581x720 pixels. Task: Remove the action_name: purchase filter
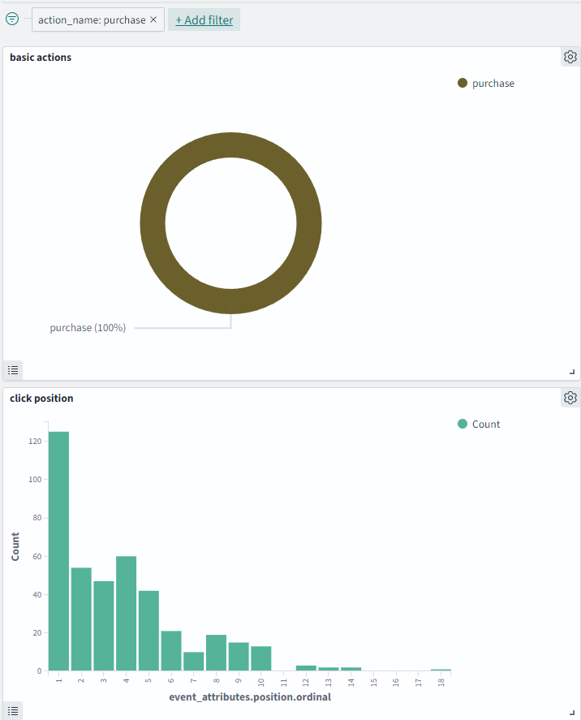(x=153, y=19)
